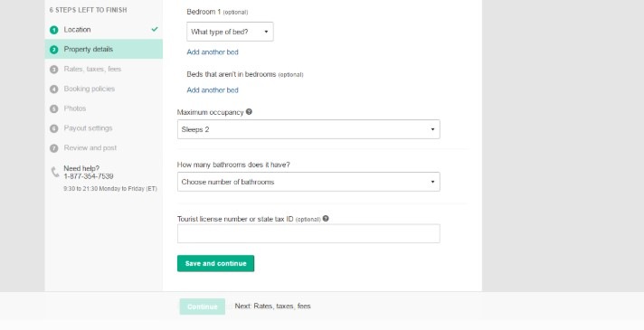Click the phone icon beside Need help
This screenshot has height=330, width=644.
click(55, 172)
